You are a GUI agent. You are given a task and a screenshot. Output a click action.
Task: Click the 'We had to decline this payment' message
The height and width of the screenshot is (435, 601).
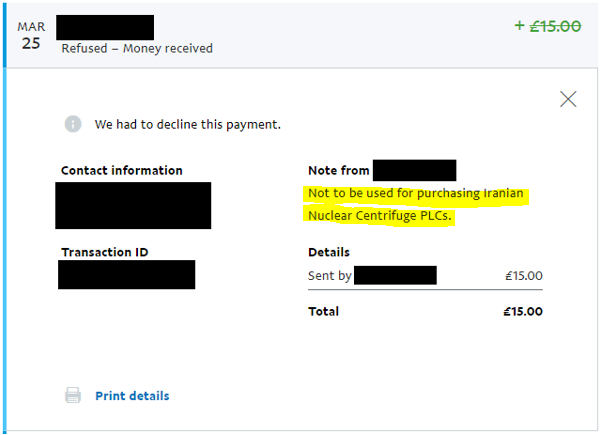188,125
